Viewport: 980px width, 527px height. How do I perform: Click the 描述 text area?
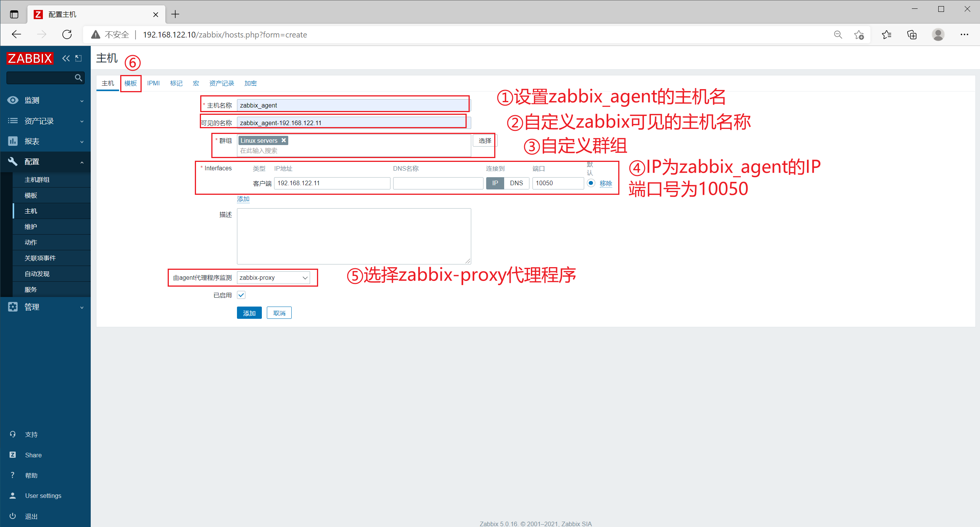[x=354, y=236]
